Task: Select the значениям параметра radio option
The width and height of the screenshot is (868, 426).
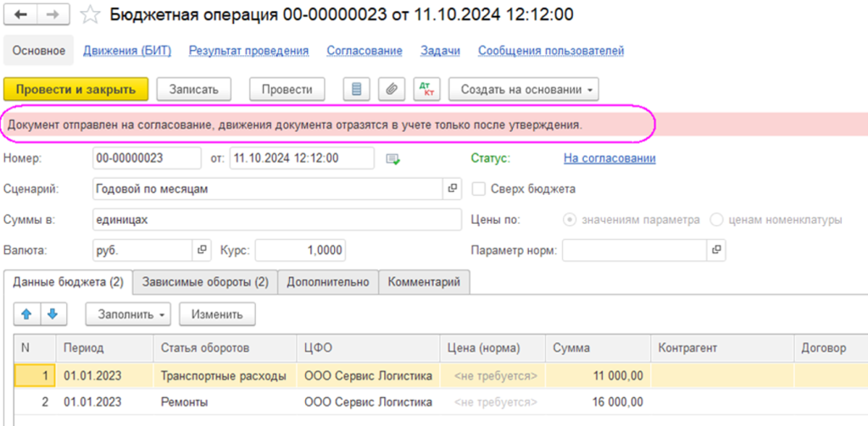Action: pyautogui.click(x=570, y=219)
